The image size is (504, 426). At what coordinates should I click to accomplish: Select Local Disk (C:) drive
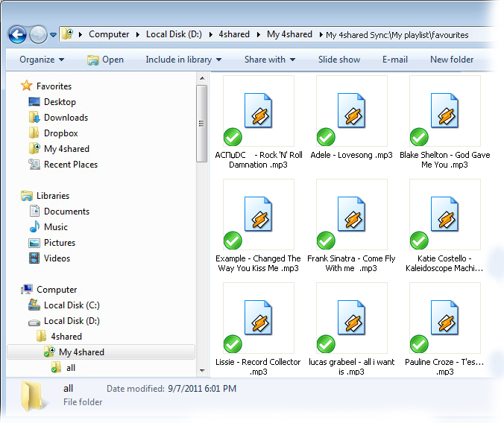point(71,305)
